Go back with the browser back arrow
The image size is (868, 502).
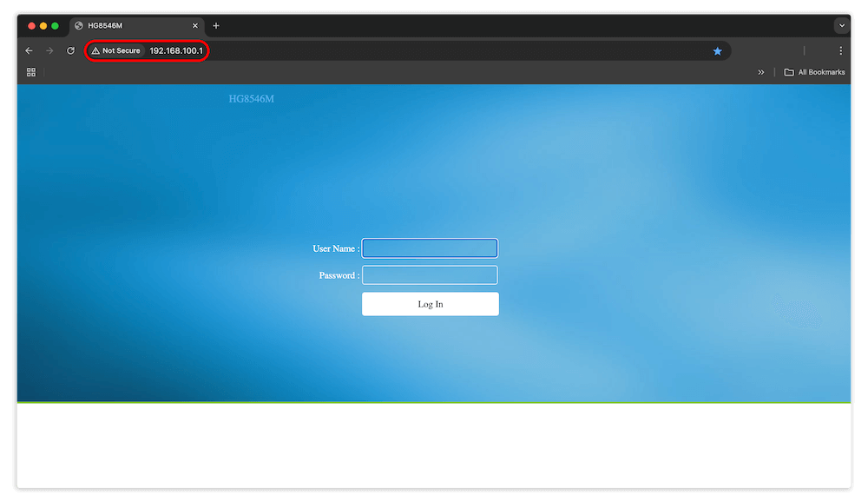point(29,50)
